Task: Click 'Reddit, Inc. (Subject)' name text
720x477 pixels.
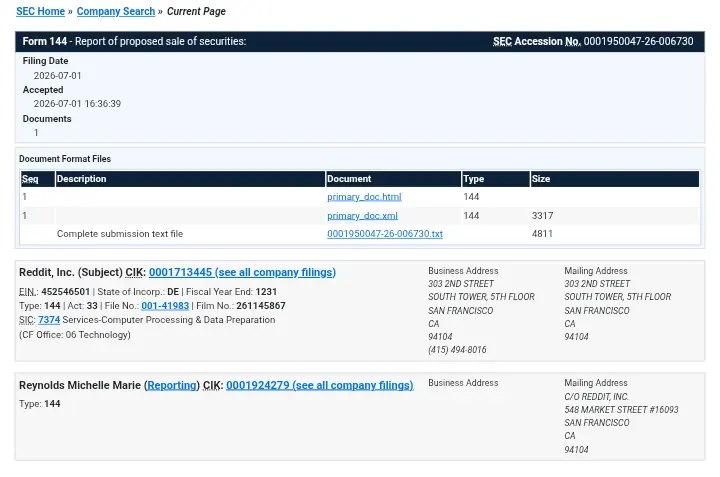Action: [x=71, y=272]
